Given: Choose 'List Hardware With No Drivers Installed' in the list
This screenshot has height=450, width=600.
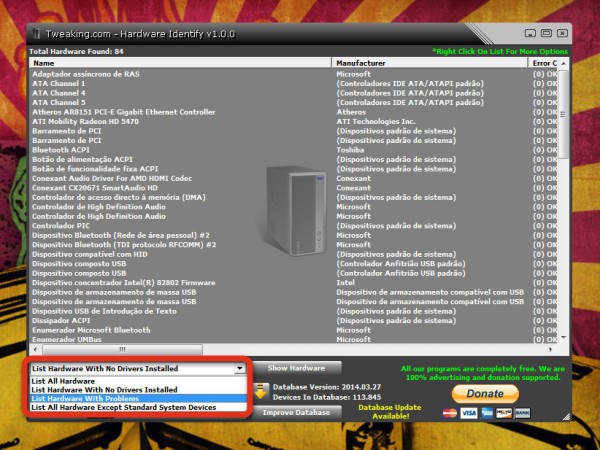Looking at the screenshot, I should (x=138, y=390).
